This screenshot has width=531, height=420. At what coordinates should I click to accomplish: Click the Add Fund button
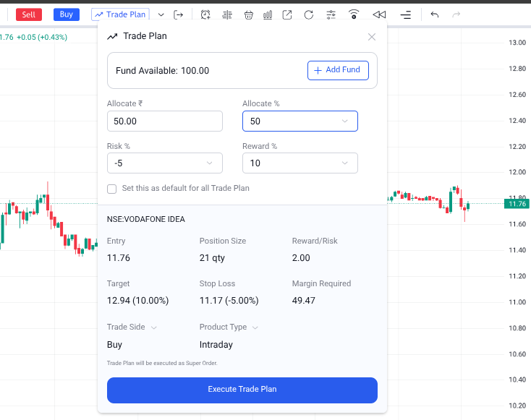pos(338,70)
